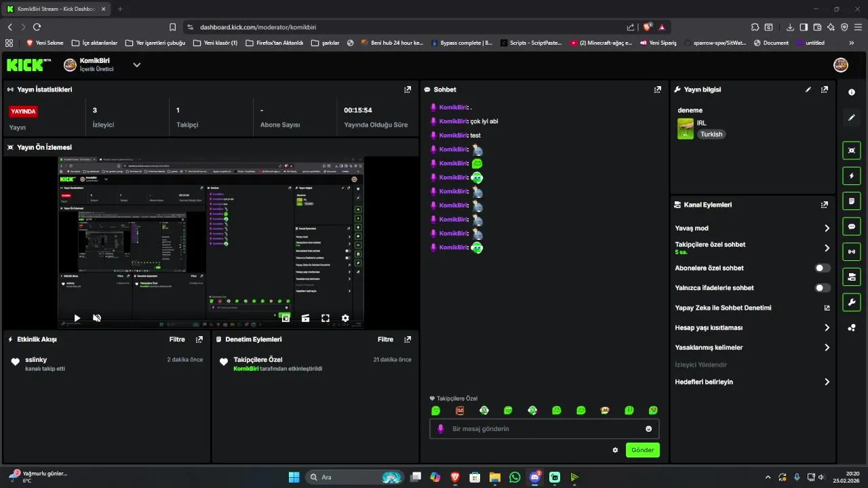
Task: Insert the brown dog emote in quick row
Action: tap(605, 411)
